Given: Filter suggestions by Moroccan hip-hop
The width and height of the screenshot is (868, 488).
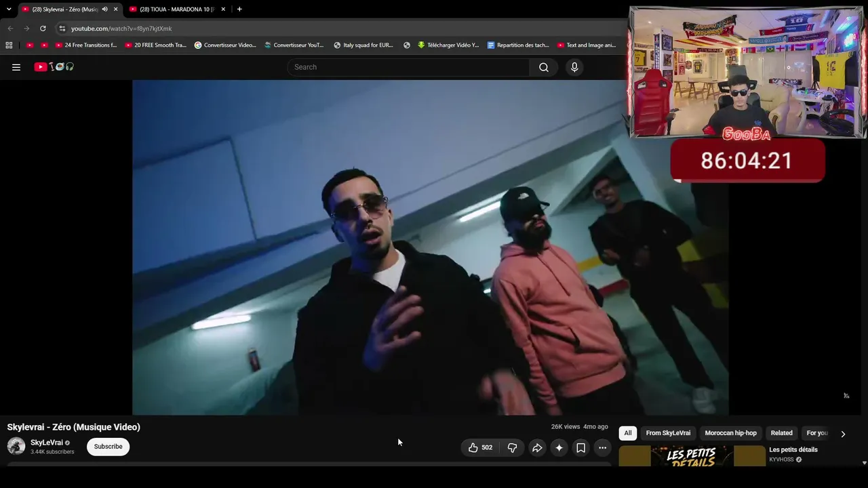Looking at the screenshot, I should [x=730, y=433].
